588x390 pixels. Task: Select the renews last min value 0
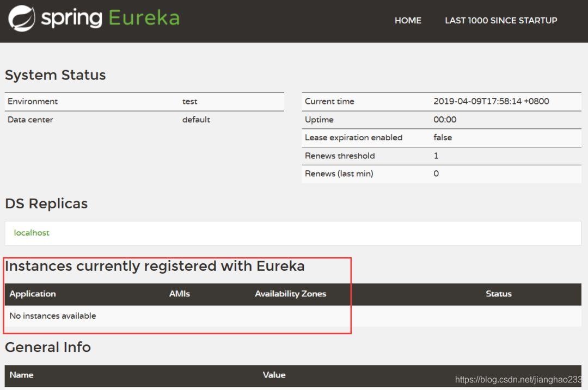point(436,174)
